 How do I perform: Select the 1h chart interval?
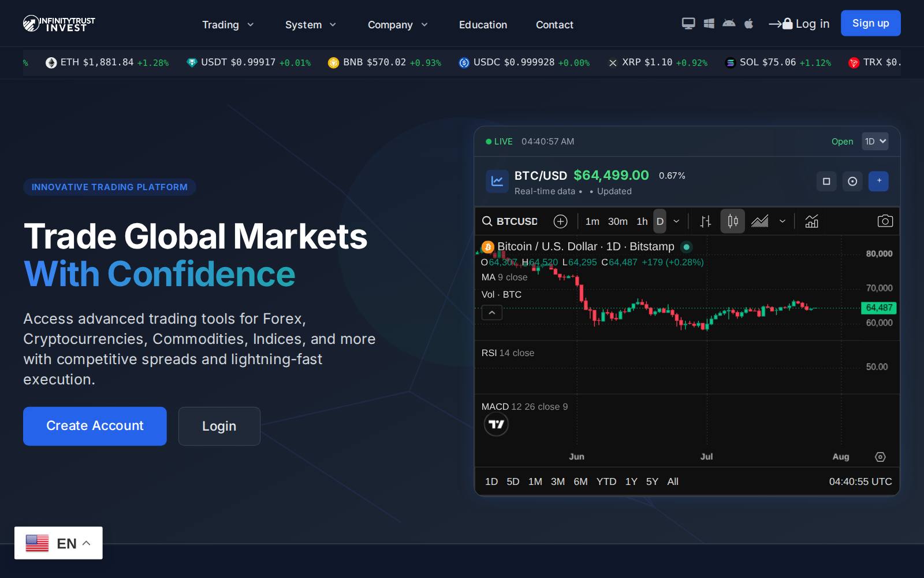(x=642, y=221)
